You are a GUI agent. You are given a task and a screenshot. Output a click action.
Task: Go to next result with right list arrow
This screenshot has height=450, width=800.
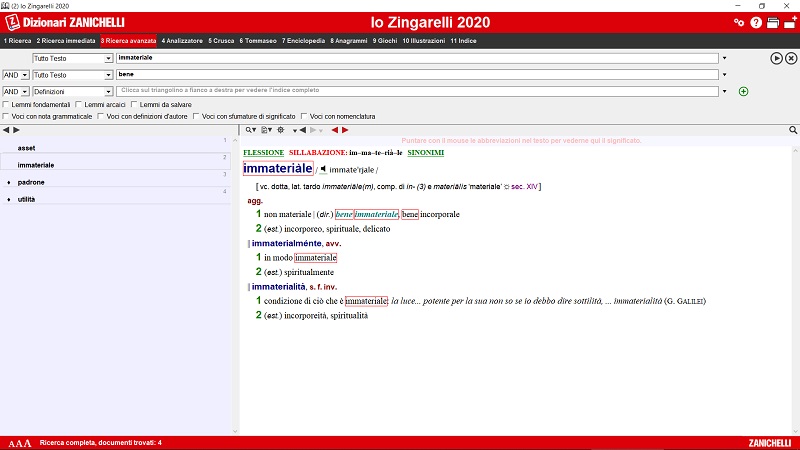click(x=16, y=130)
